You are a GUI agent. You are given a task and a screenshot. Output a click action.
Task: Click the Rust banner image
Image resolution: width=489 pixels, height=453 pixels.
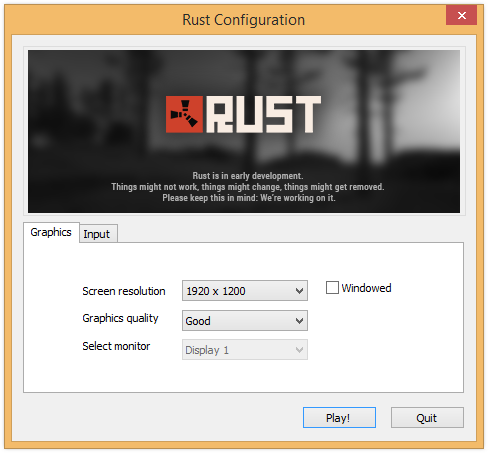(x=244, y=131)
